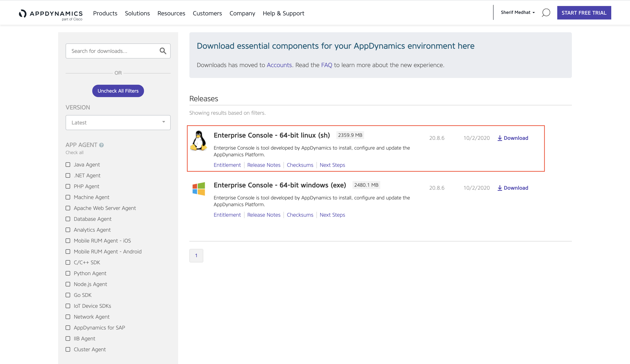Open the header search magnifier icon
Viewport: 630px width, 364px height.
(546, 13)
